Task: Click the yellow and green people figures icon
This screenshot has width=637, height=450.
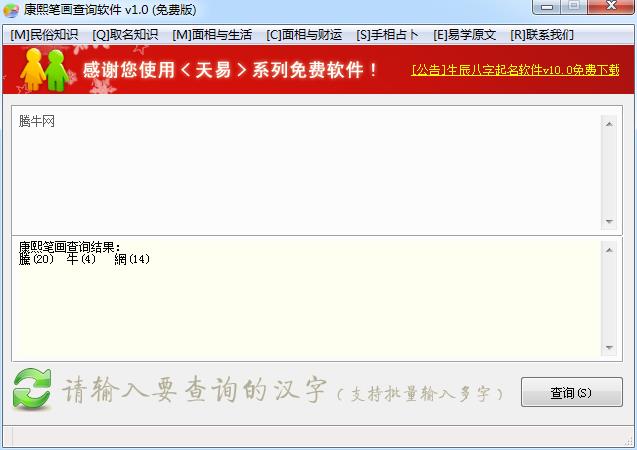Action: 44,70
